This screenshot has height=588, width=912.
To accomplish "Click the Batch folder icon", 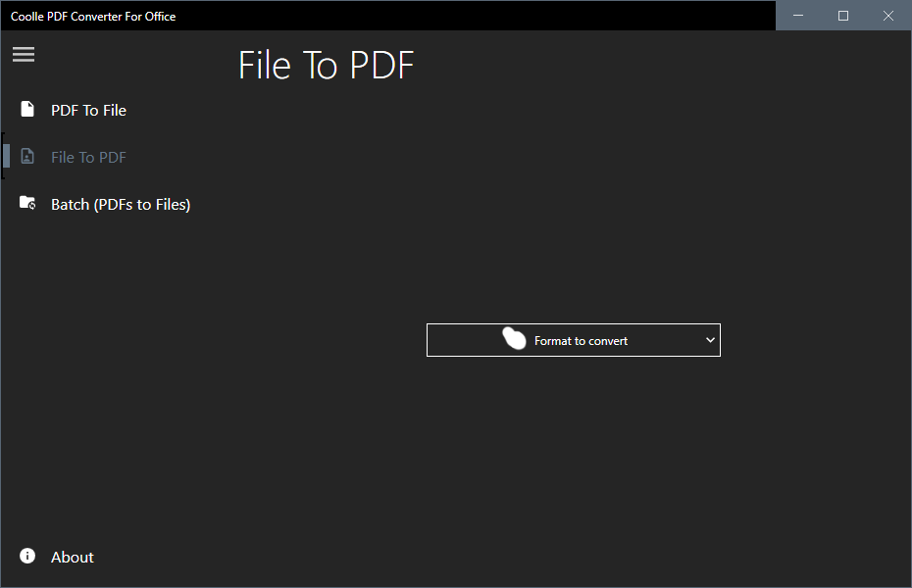I will coord(27,204).
